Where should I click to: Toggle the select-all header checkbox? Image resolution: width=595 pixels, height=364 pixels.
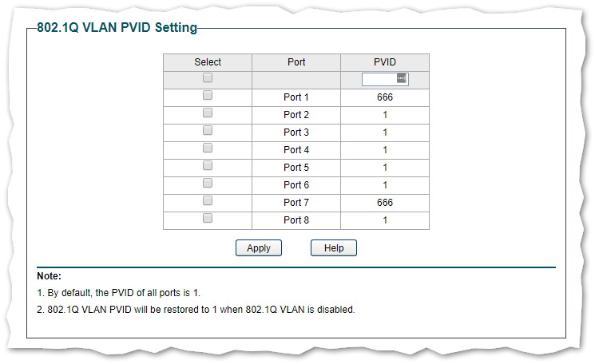coord(208,78)
